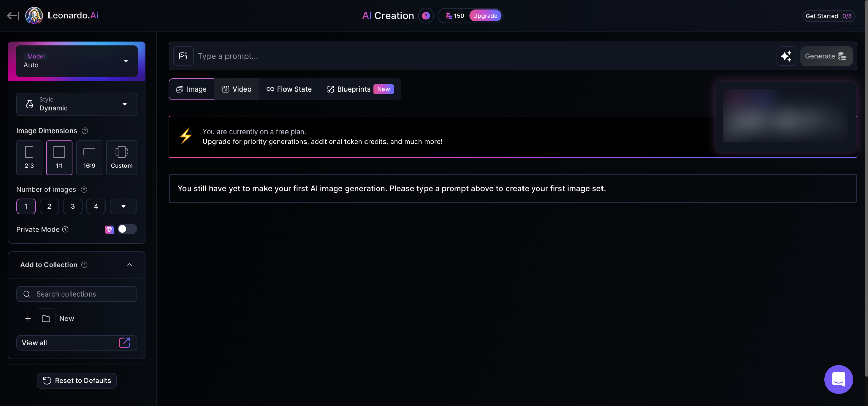Screen dimensions: 868x406
Task: Open the Blueprints tab
Action: click(x=353, y=89)
